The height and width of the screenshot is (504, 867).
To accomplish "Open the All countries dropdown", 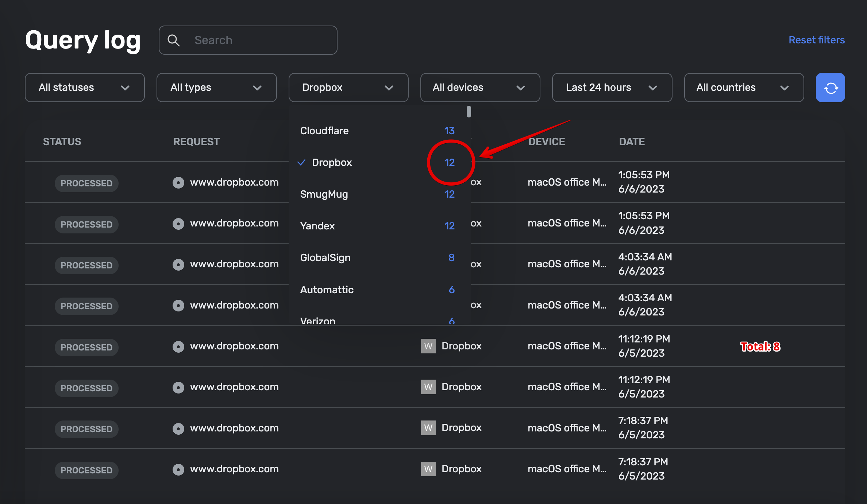I will point(744,88).
